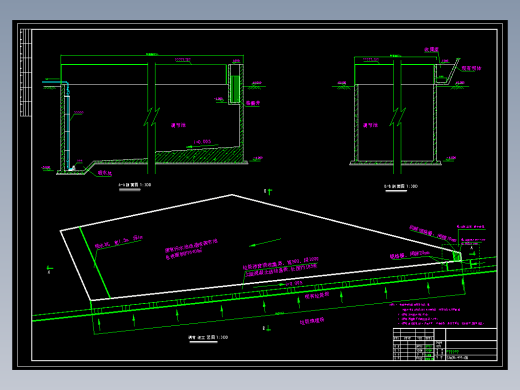Select the plan view title with 1:100 scale
Image resolution: width=520 pixels, height=390 pixels.
[x=208, y=337]
